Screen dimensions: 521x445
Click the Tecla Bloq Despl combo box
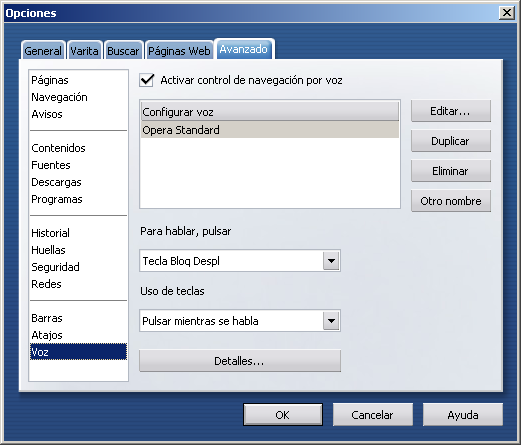coord(240,261)
